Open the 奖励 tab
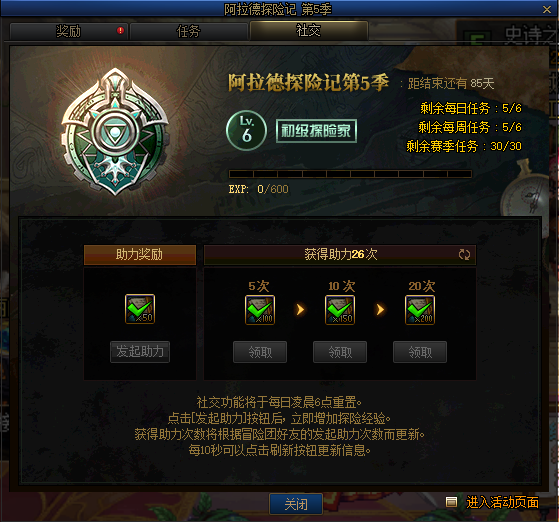559x522 pixels. (68, 31)
